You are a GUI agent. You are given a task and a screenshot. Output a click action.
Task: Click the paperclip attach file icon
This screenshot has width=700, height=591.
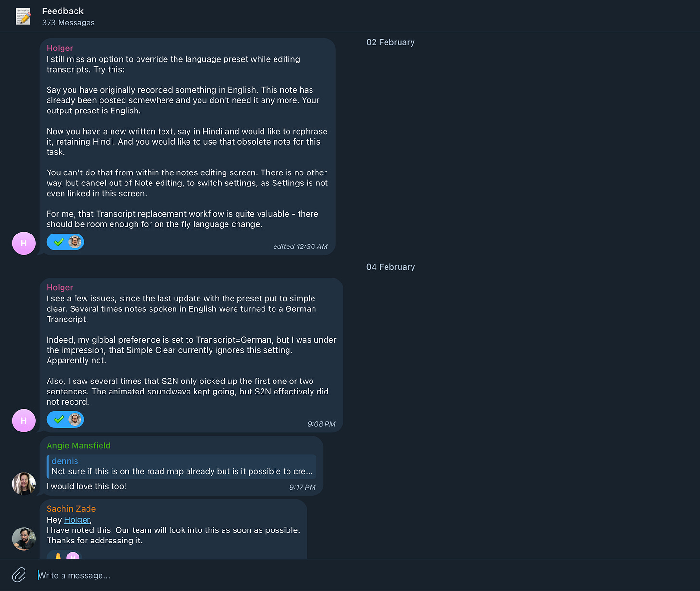pos(19,575)
